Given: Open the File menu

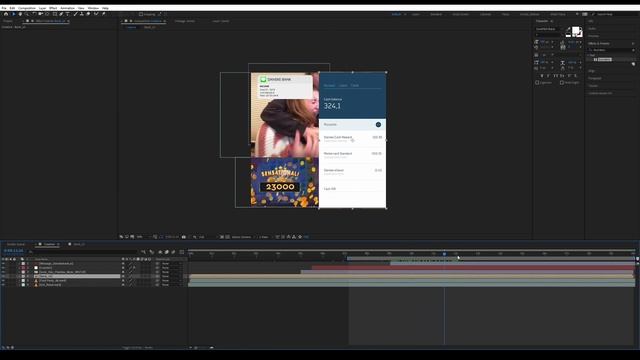Looking at the screenshot, I should (4, 8).
